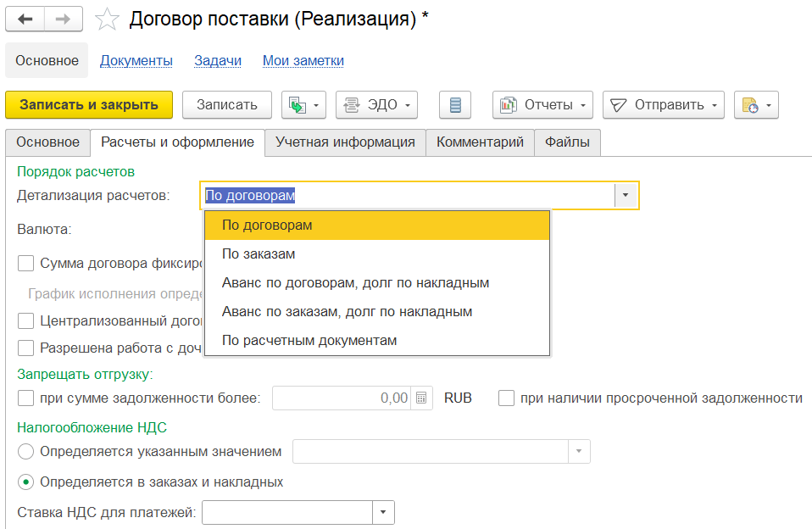Viewport: 812px width, 529px height.
Task: Switch to the Учетная информация tab
Action: [x=345, y=142]
